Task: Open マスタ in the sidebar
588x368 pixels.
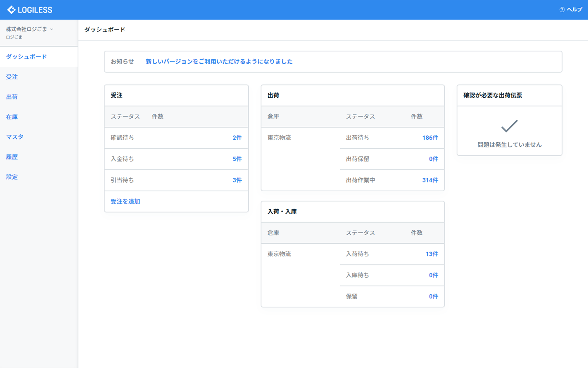Action: tap(39, 137)
